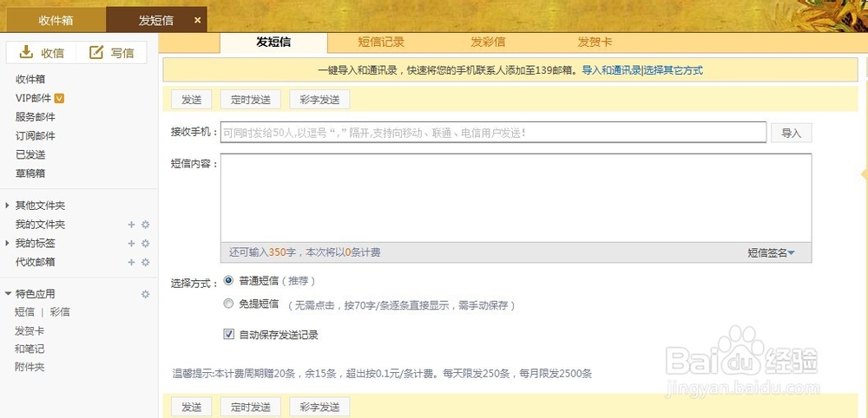Screen dimensions: 868x418
Task: Open the 服务邮件 folder
Action: tap(36, 117)
